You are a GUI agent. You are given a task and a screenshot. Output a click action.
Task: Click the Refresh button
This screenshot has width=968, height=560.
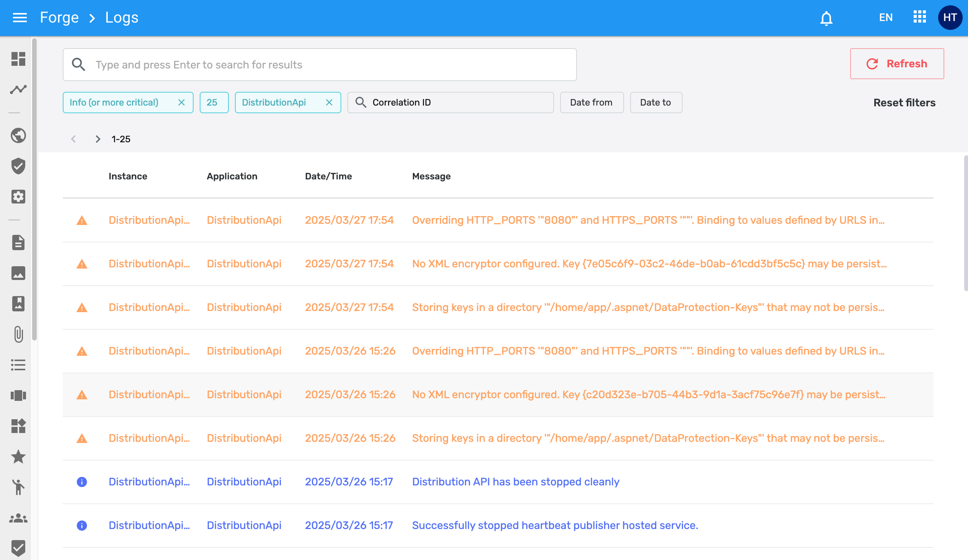(x=897, y=64)
